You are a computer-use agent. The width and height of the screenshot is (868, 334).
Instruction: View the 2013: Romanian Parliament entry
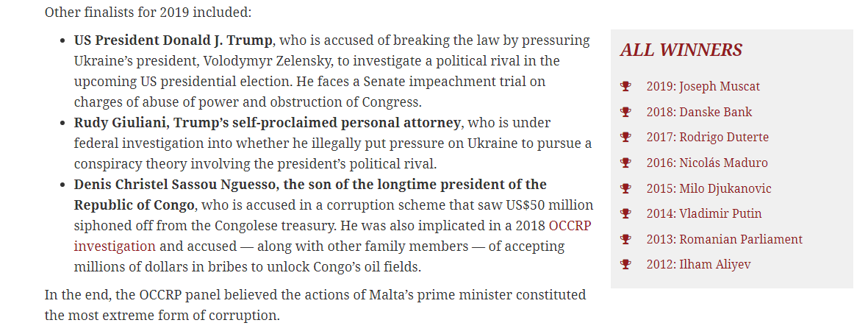pos(724,239)
